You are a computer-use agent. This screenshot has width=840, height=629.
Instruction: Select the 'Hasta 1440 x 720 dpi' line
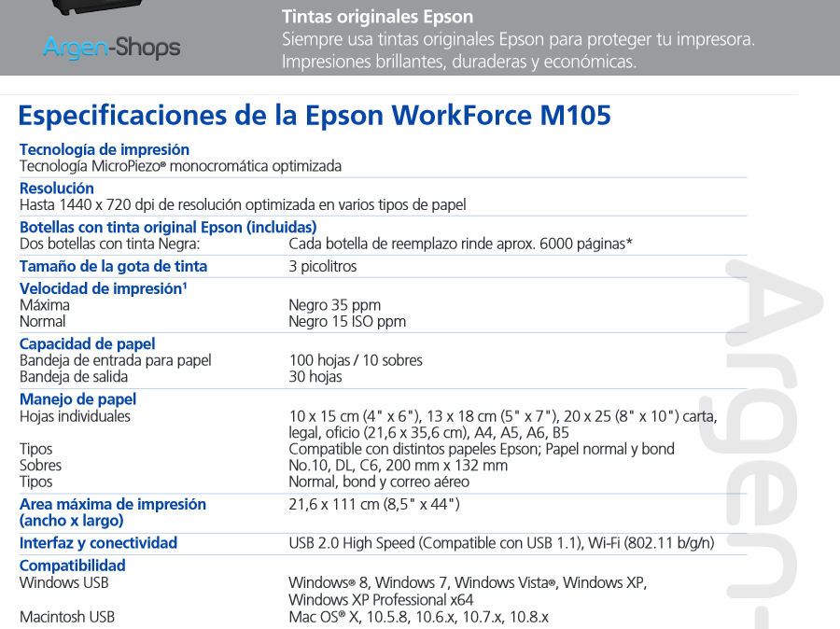point(243,204)
